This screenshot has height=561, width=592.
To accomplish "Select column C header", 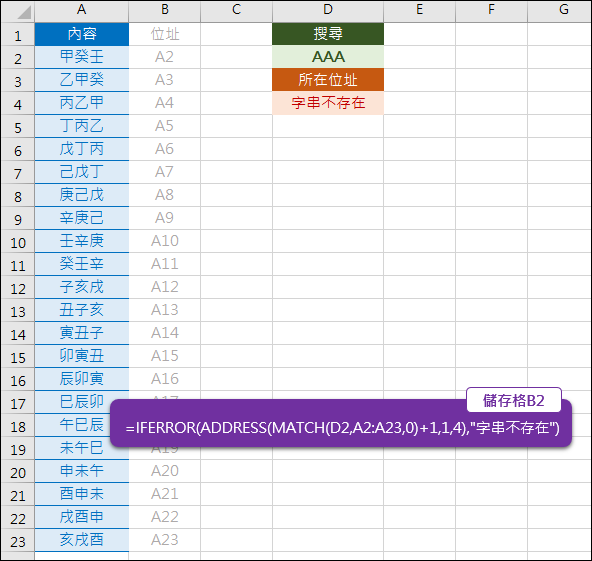I will point(236,10).
